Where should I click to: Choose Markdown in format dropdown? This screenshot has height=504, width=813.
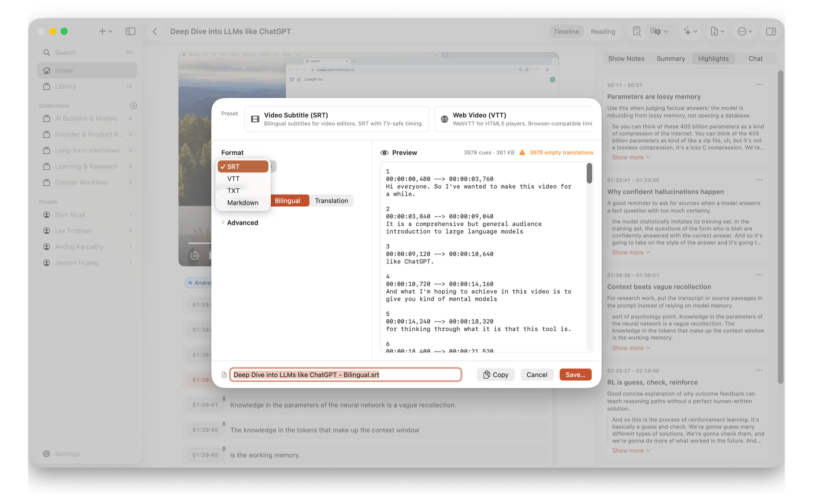tap(243, 203)
